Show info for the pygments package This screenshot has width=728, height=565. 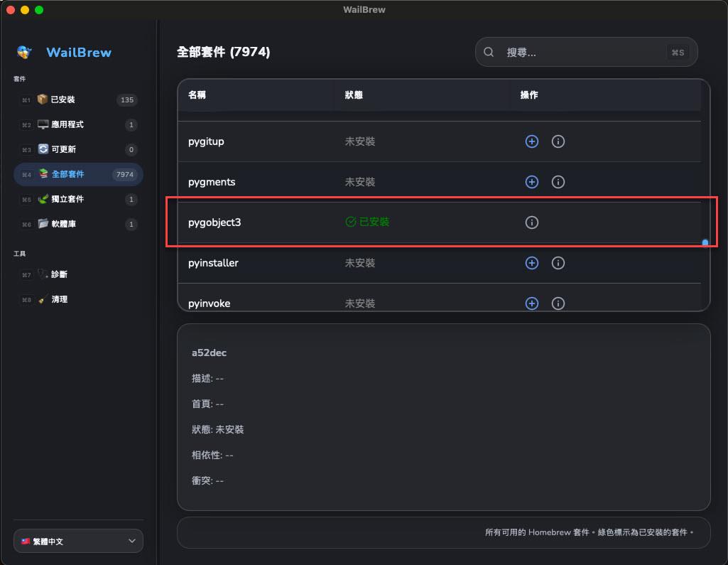click(558, 182)
